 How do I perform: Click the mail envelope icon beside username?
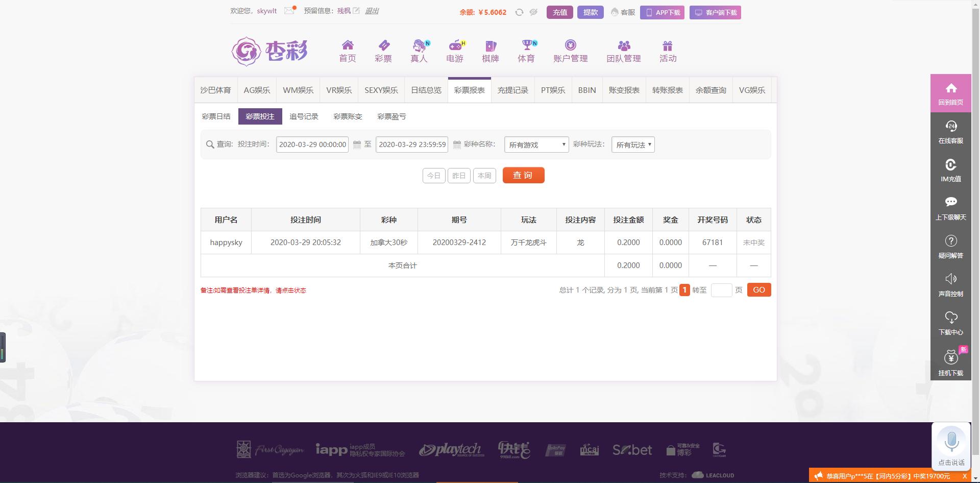coord(289,11)
